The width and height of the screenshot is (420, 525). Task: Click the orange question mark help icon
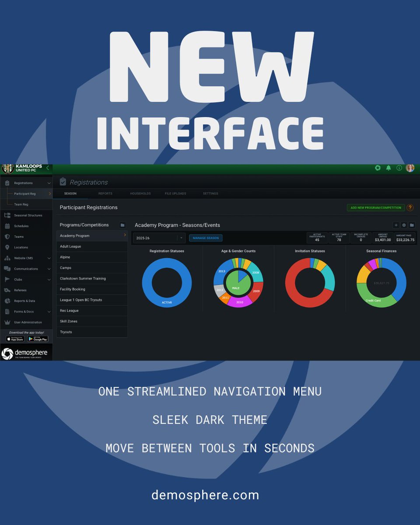tap(410, 208)
